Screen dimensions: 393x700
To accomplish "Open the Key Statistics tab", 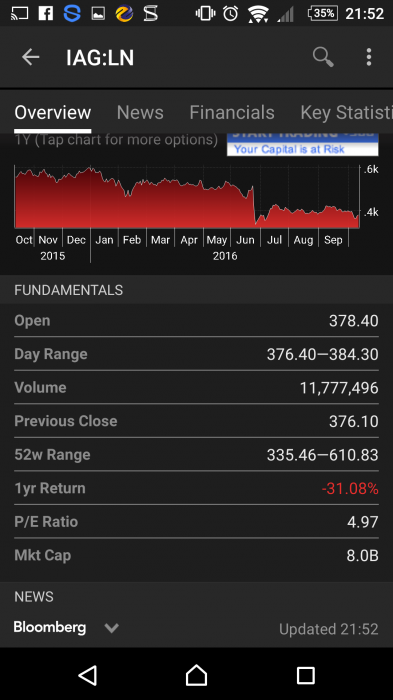I will tap(347, 112).
